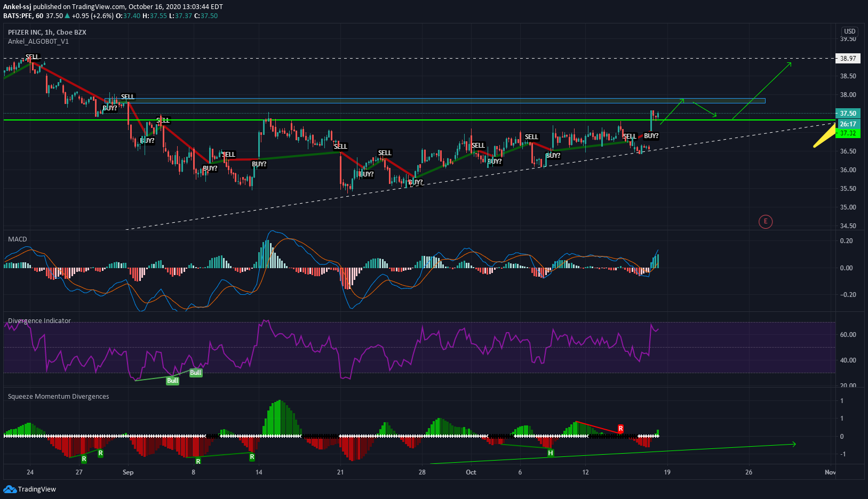
Task: Click the green 'H' hidden divergence badge
Action: point(551,453)
